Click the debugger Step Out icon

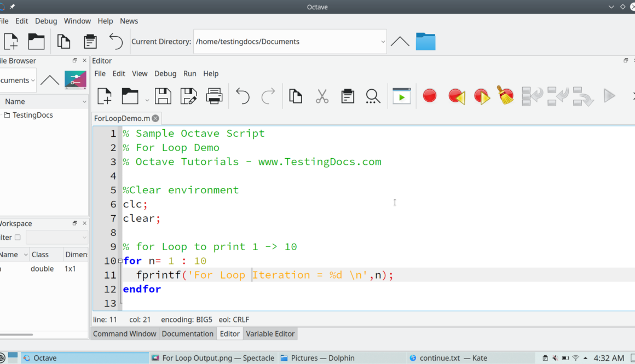click(x=583, y=96)
